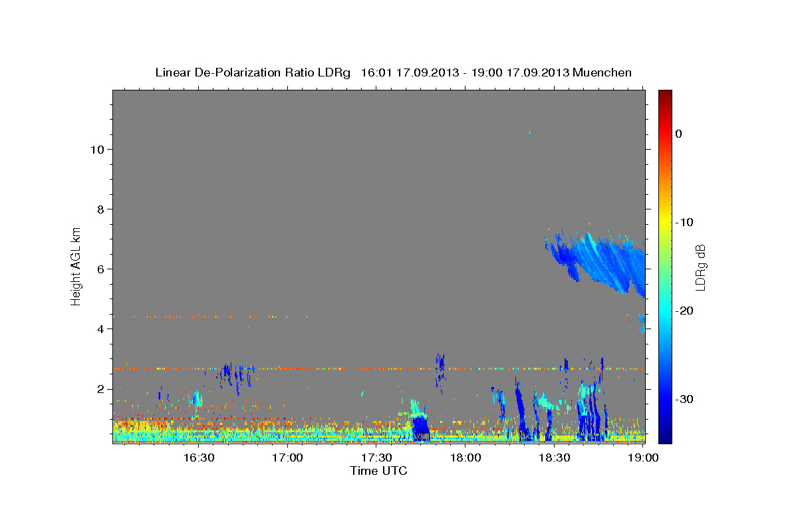Click the 17:30 time tick label
798x532 pixels.
pos(376,458)
